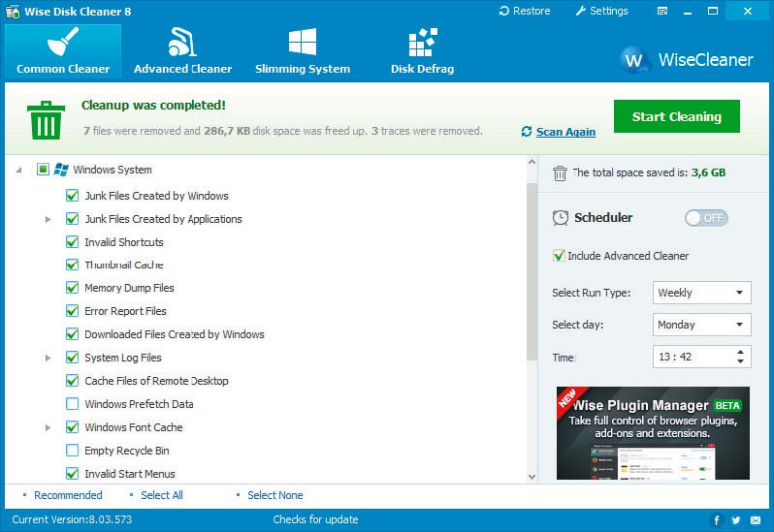Switch to the Advanced Cleaner tab
Screen dimensions: 774x532
pos(182,51)
